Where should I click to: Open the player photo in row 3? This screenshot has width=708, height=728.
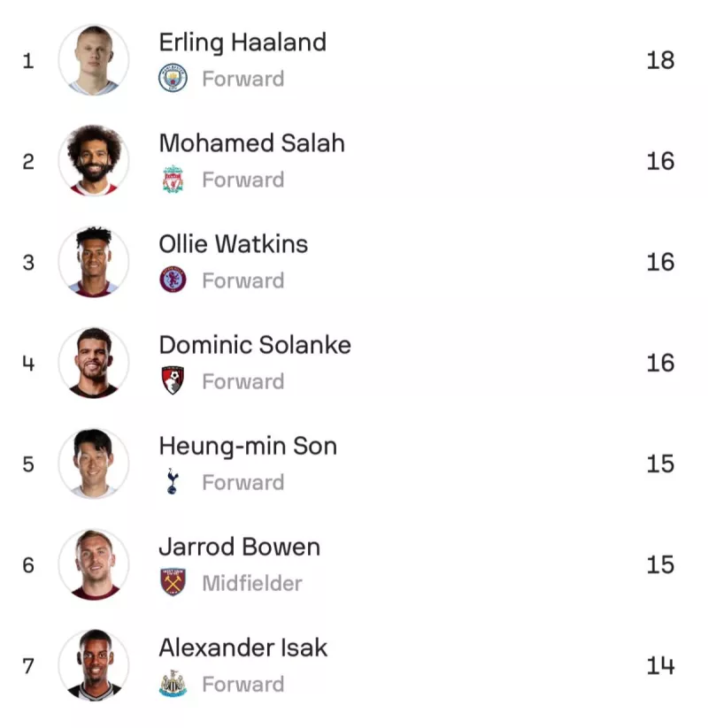coord(94,262)
